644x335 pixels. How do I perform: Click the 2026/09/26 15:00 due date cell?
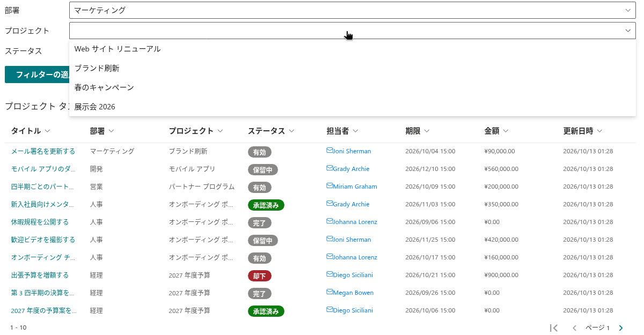(x=430, y=293)
